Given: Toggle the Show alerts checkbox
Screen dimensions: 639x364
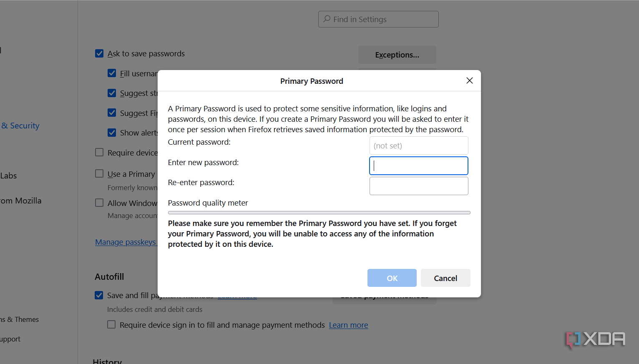Looking at the screenshot, I should click(x=111, y=133).
